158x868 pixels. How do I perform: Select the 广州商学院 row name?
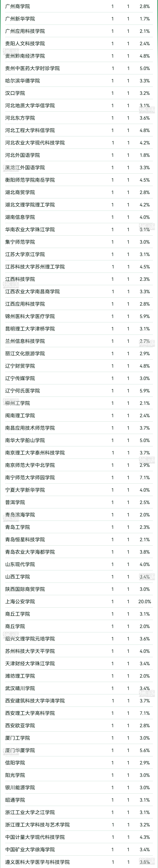pos(18,6)
